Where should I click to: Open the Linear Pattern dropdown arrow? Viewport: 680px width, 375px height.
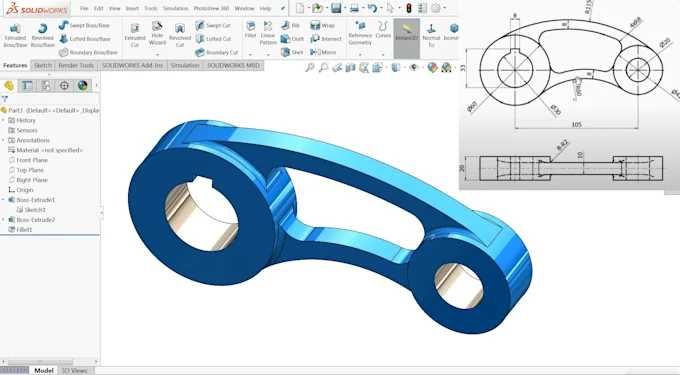pyautogui.click(x=268, y=55)
